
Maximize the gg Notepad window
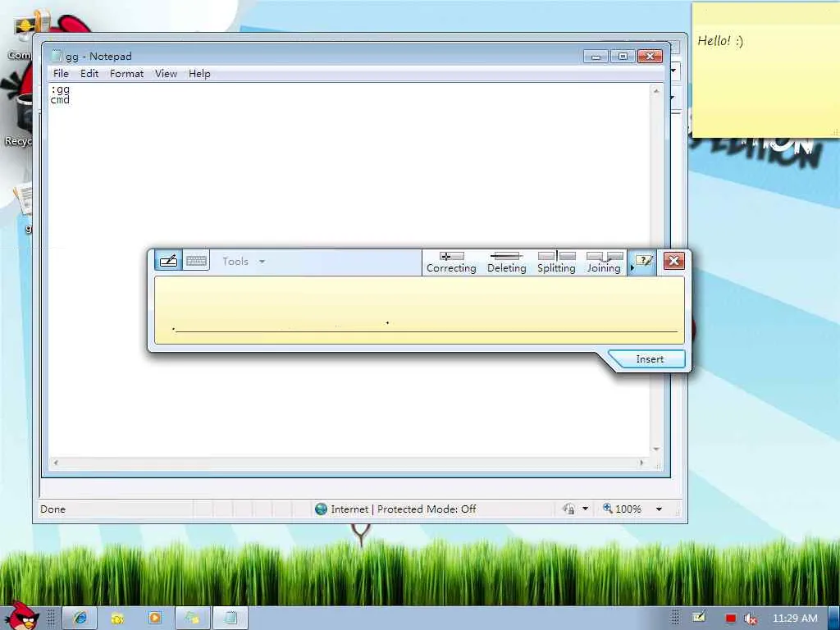[623, 57]
